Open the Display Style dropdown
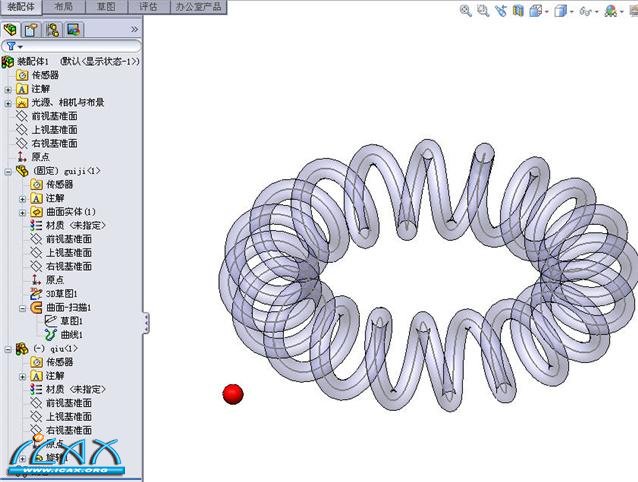 563,12
